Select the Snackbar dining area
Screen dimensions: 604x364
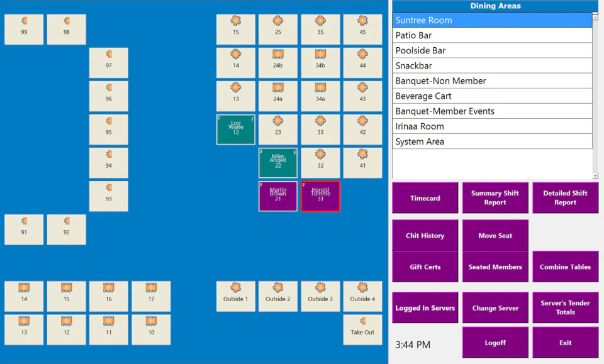(x=491, y=65)
